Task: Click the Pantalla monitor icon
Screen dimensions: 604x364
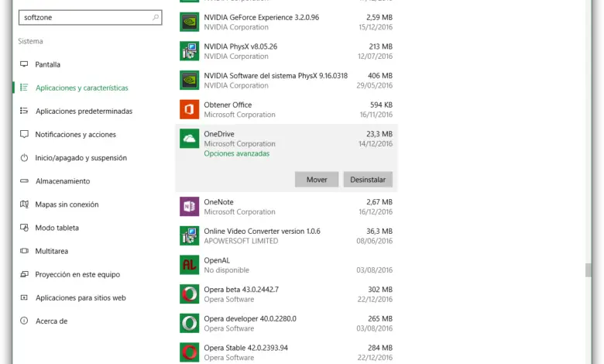Action: (x=24, y=64)
